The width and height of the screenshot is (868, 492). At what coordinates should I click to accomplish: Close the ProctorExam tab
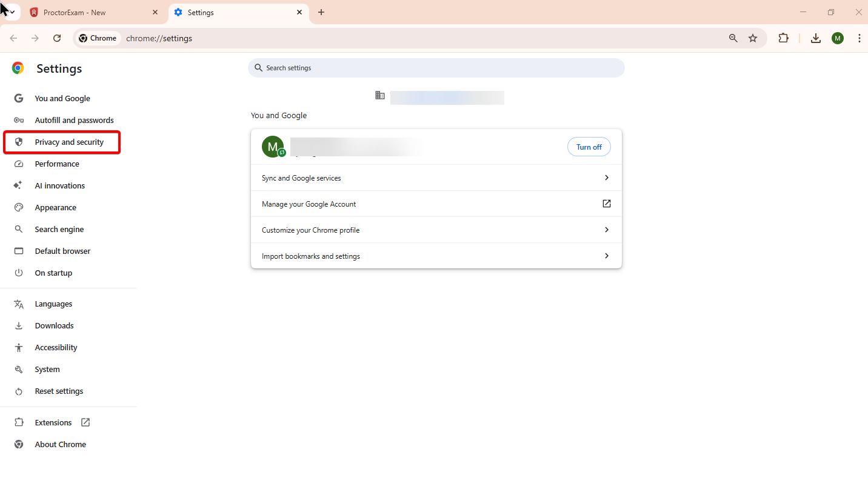(x=155, y=12)
